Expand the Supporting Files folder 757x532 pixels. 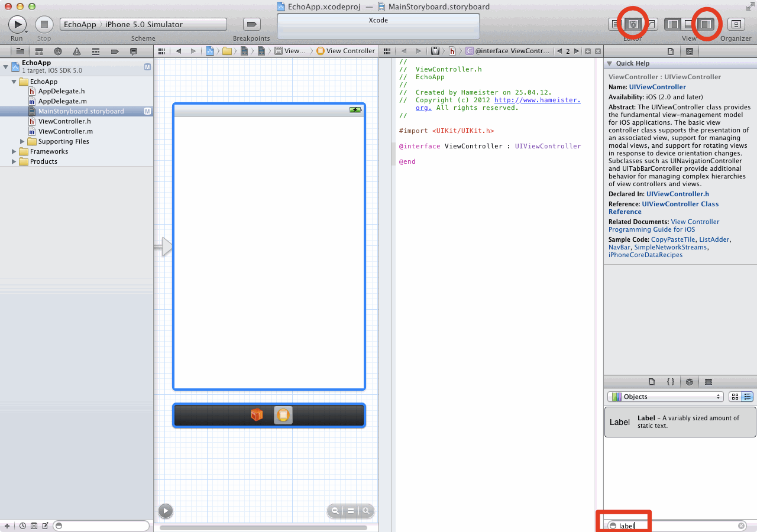click(x=23, y=142)
